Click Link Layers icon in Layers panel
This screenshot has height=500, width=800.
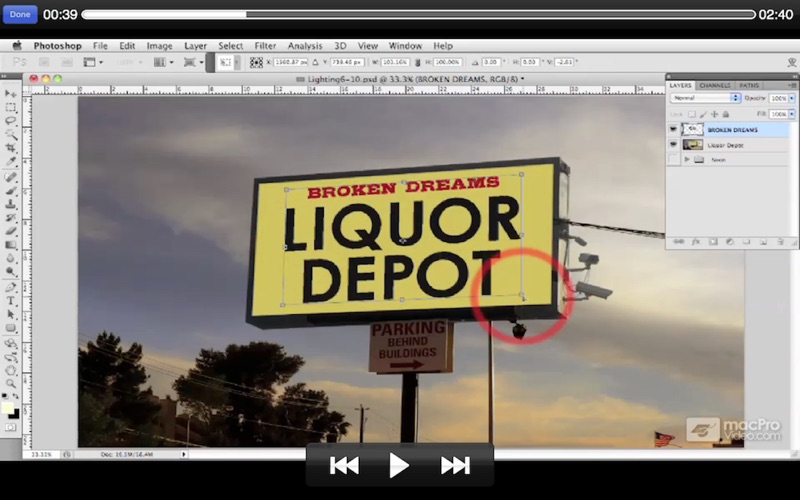(679, 242)
